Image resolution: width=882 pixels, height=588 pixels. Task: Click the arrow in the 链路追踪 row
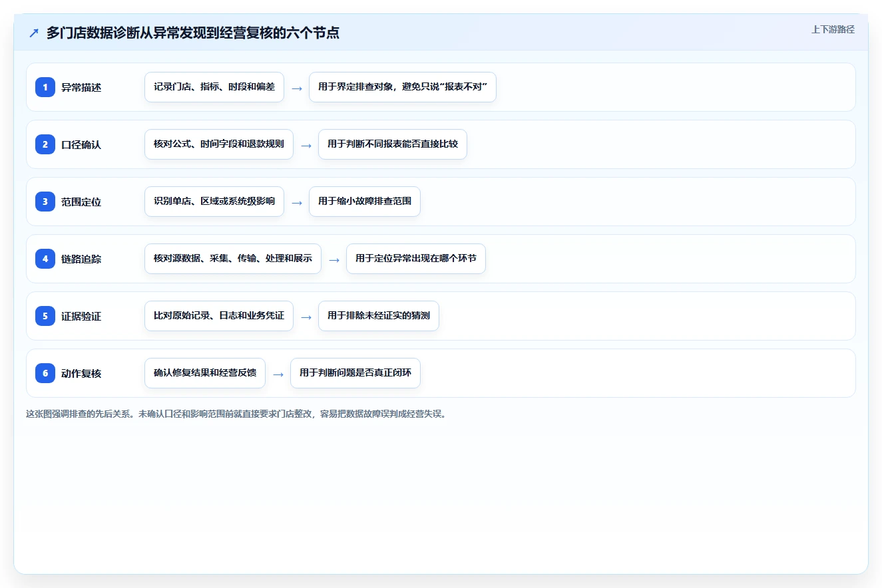pyautogui.click(x=334, y=259)
